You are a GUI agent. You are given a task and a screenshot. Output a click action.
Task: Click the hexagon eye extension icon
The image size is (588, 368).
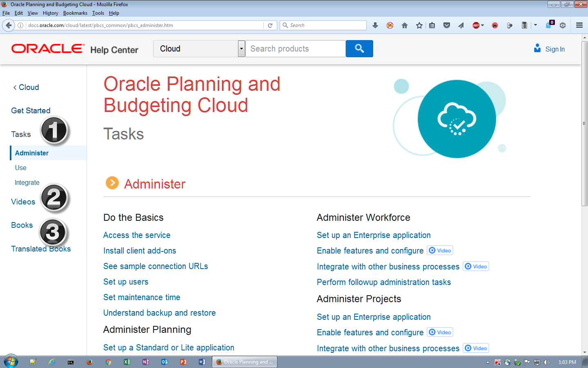pyautogui.click(x=563, y=25)
